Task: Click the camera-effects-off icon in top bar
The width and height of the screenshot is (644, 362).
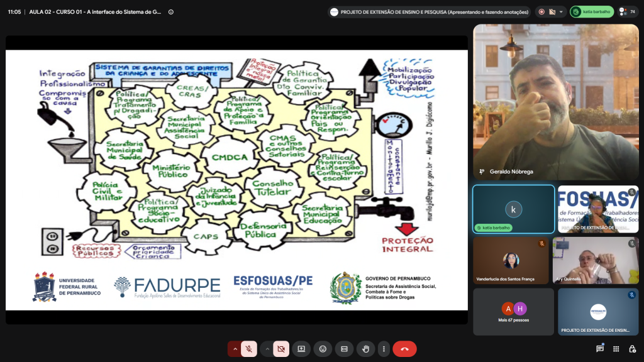Action: 552,12
